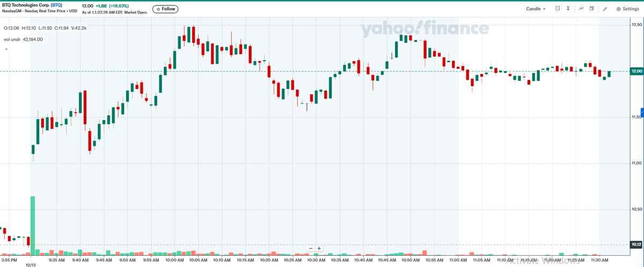Click the O:12.06 open price value
The height and width of the screenshot is (267, 644).
(12, 27)
